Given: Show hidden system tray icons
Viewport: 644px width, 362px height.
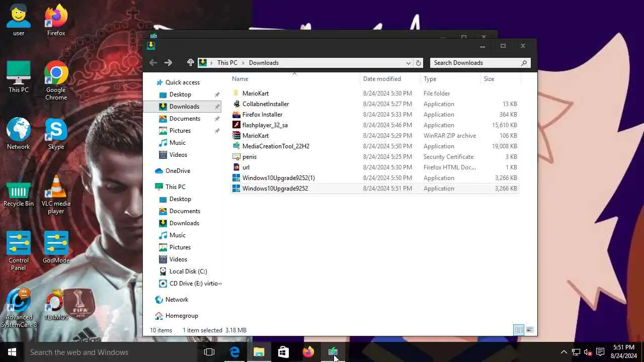Looking at the screenshot, I should 563,352.
